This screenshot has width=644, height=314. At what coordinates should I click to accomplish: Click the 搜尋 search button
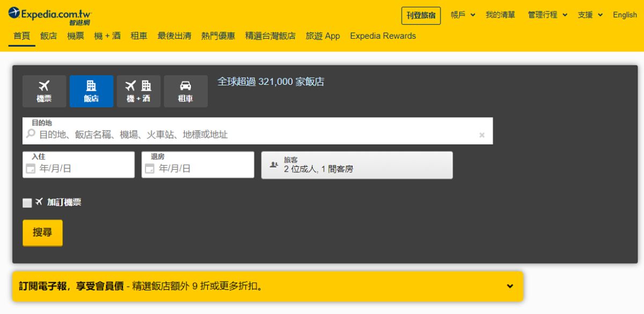(x=42, y=232)
